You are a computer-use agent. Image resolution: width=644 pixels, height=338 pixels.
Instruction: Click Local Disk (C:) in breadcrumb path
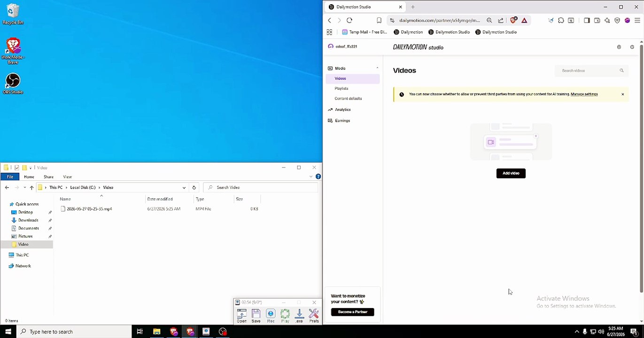click(x=83, y=187)
